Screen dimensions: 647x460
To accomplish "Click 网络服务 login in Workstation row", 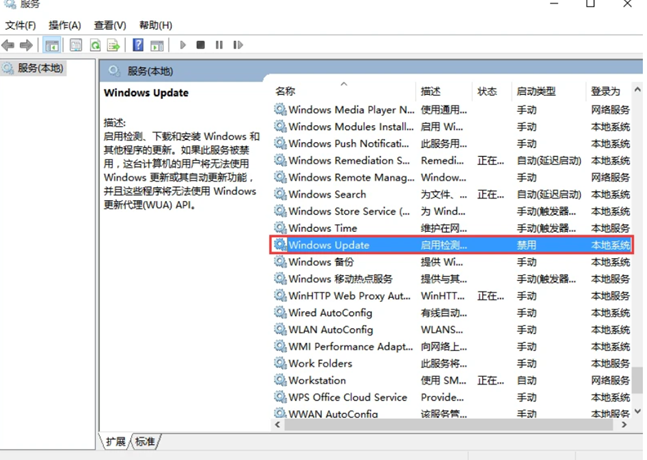I will (610, 380).
